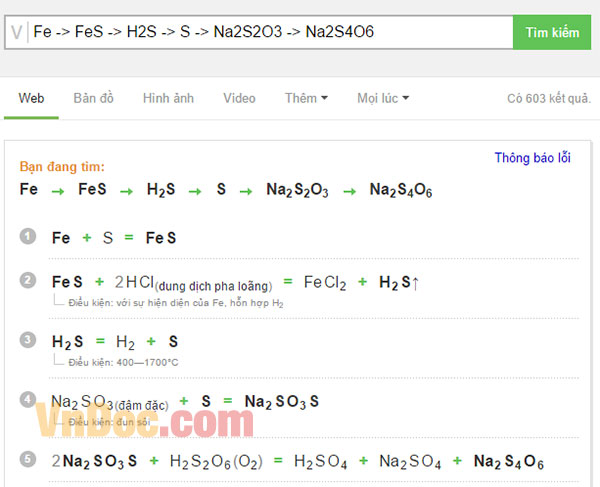Click the V logo icon in search box

17,32
